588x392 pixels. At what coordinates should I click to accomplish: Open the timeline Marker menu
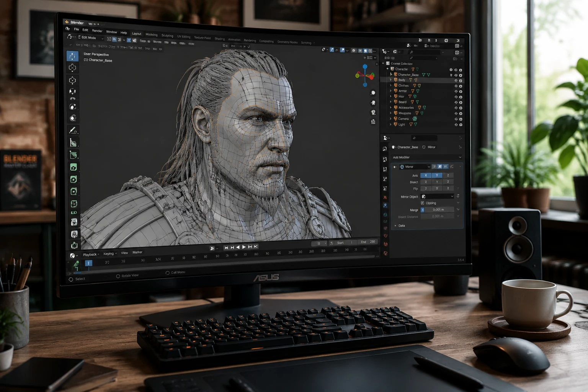(137, 252)
